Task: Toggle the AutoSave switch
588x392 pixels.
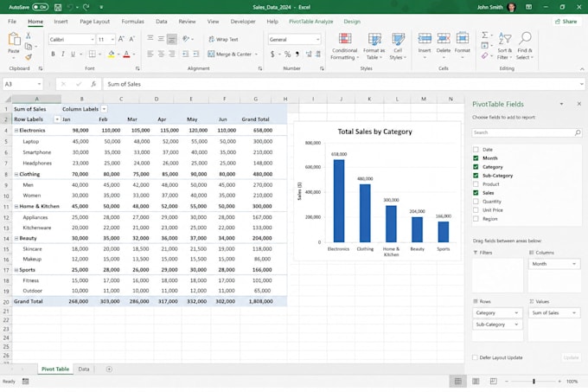Action: coord(40,7)
